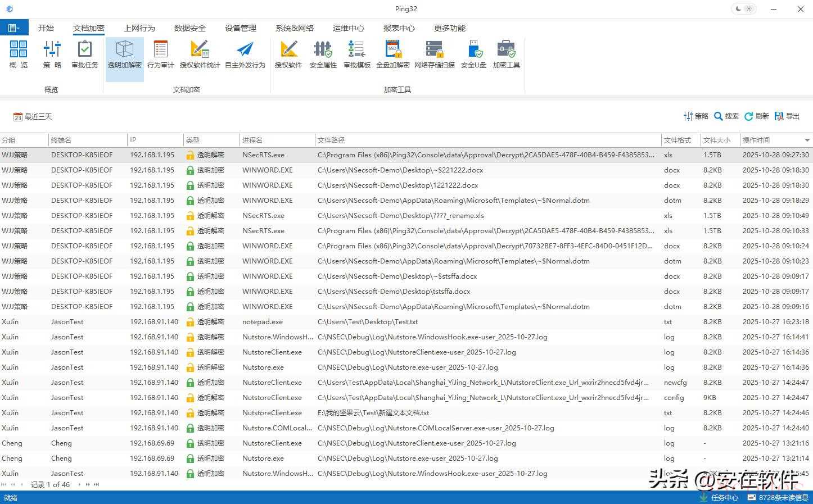Open the application menu dropdown button
Viewport: 813px width, 504px height.
13,28
